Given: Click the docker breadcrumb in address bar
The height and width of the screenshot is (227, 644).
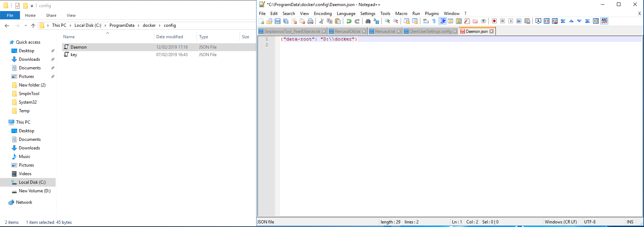Looking at the screenshot, I should [x=149, y=25].
